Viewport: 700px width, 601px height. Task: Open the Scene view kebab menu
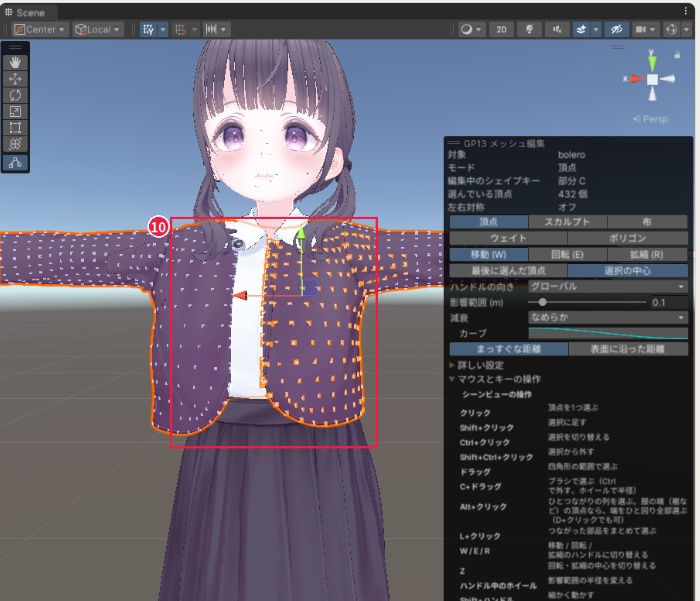click(x=685, y=11)
